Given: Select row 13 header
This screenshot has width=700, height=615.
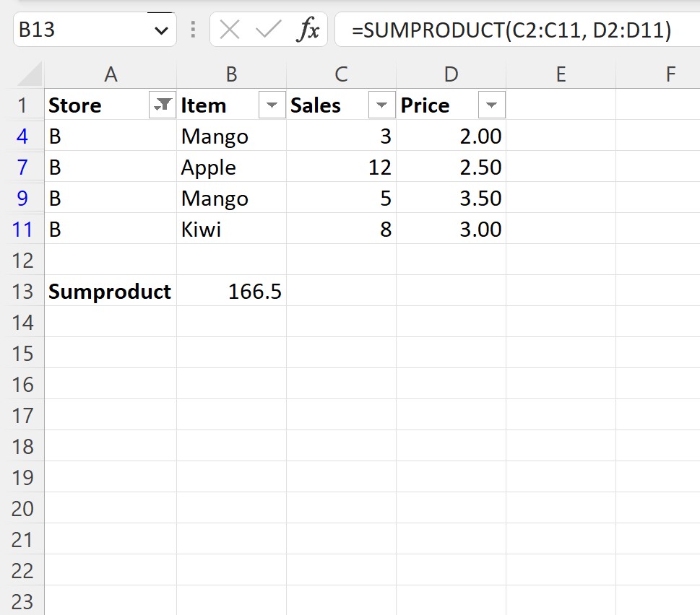Looking at the screenshot, I should (x=22, y=291).
